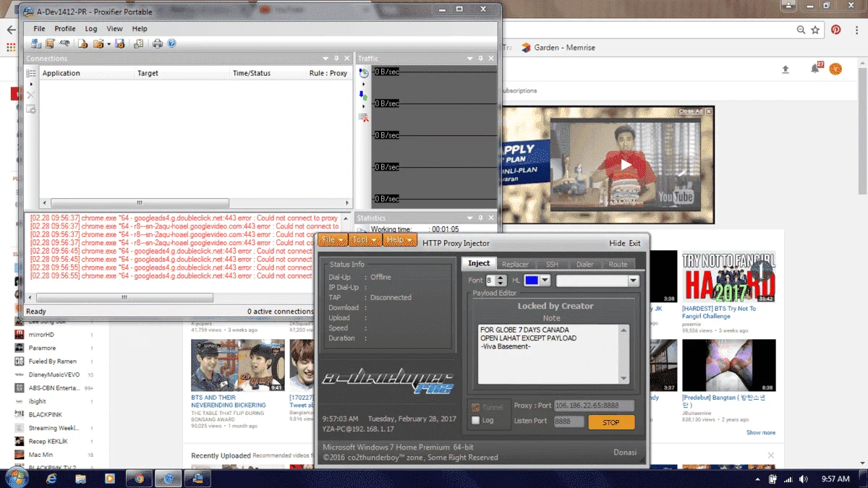Viewport: 868px width, 488px height.
Task: Click the Print icon in Proxifier toolbar
Action: [x=158, y=43]
